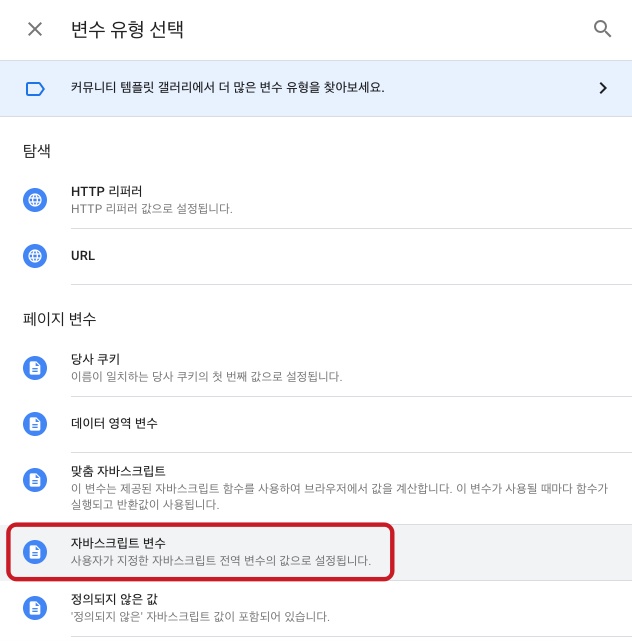Click the document icon beside 당사 쿠키
The height and width of the screenshot is (641, 632).
pos(35,368)
